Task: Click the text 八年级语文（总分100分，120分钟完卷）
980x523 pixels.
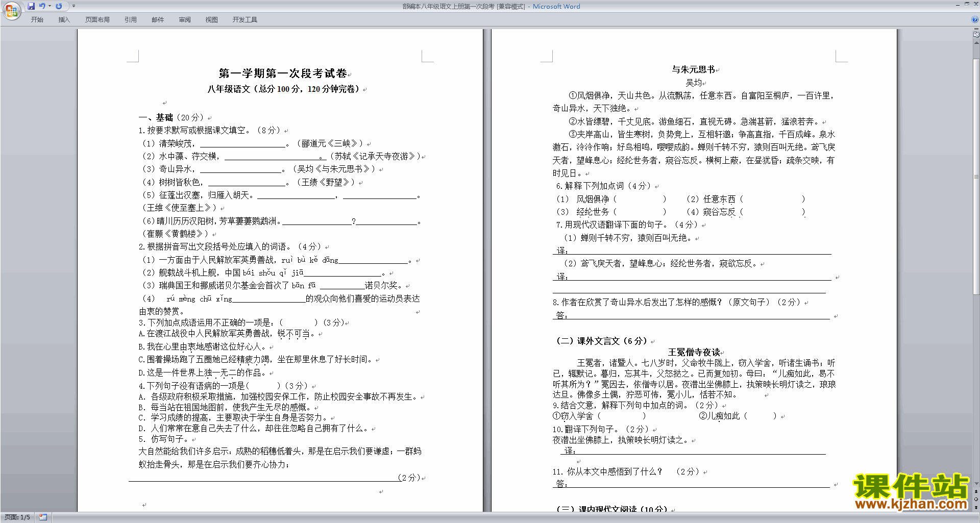Action: pos(283,89)
